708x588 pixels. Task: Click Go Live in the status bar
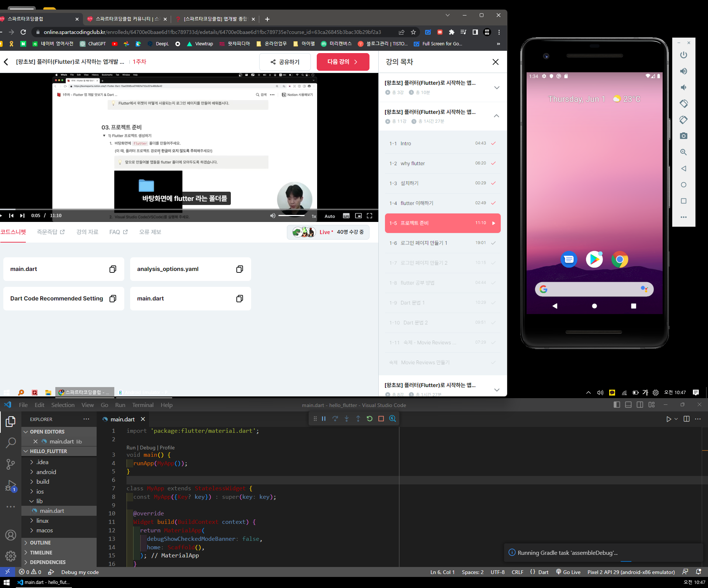click(x=568, y=572)
